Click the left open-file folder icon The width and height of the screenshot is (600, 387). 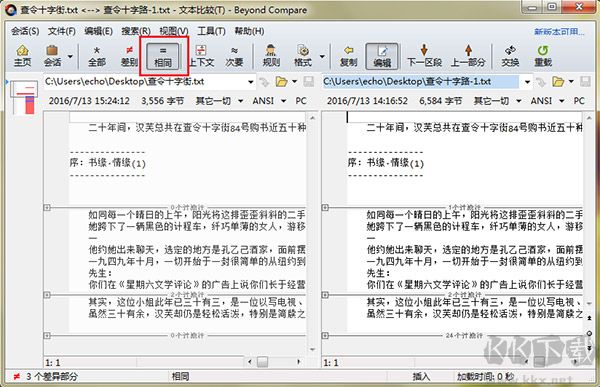pos(282,82)
